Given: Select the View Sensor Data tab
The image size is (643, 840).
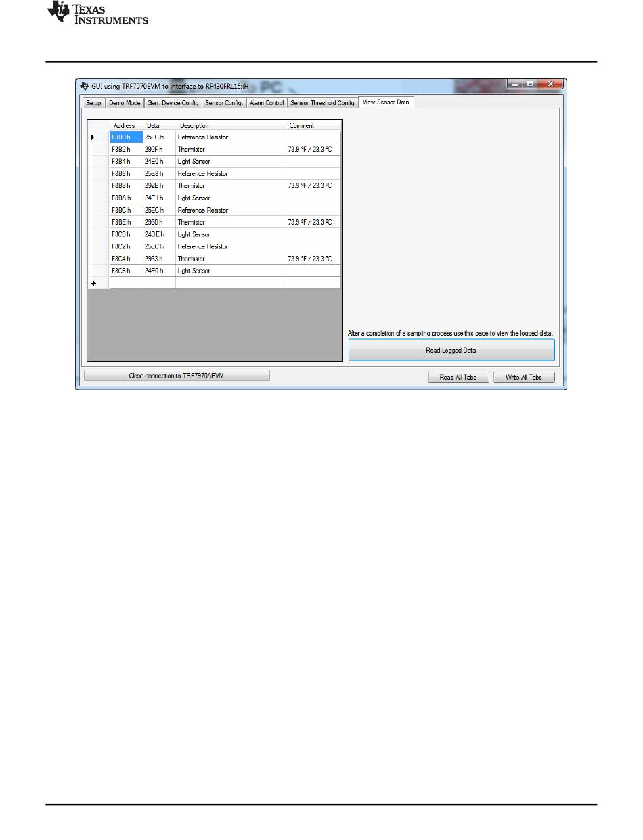Looking at the screenshot, I should 386,102.
